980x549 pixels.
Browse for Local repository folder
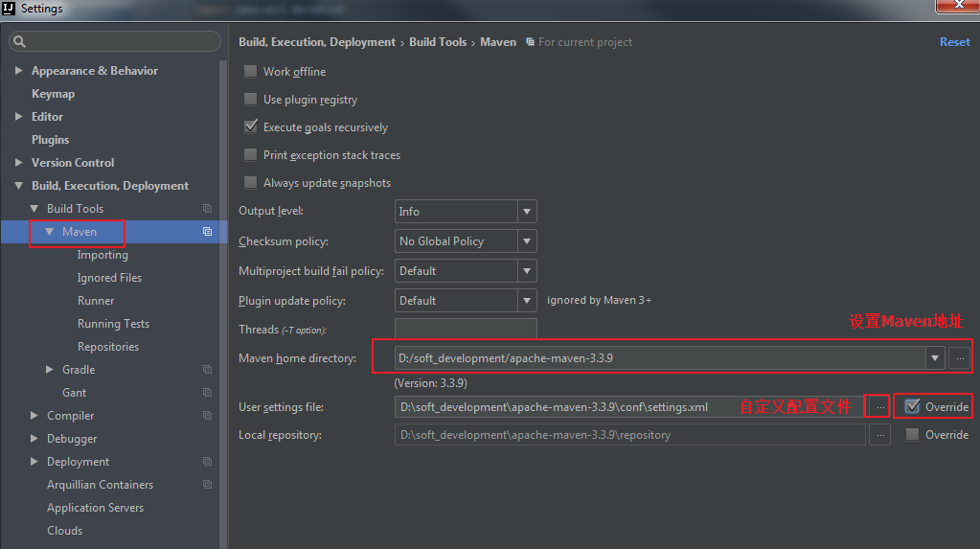coord(880,435)
